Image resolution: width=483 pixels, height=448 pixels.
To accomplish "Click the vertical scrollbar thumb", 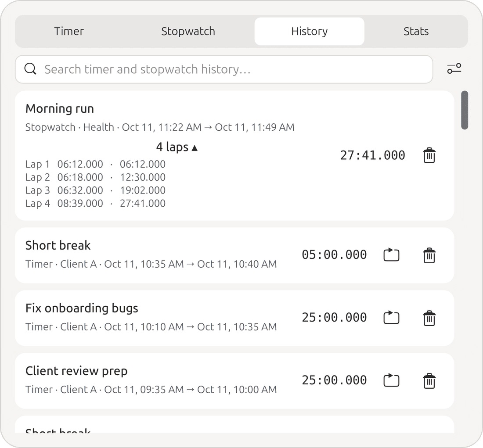I will (x=465, y=110).
